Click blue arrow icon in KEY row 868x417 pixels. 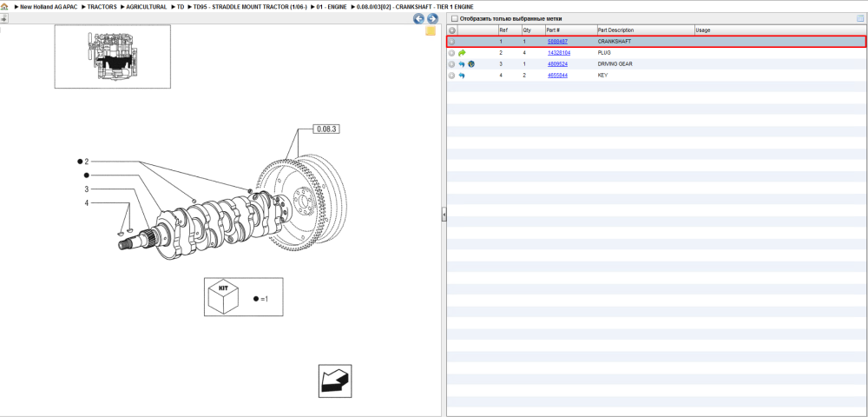pyautogui.click(x=463, y=76)
